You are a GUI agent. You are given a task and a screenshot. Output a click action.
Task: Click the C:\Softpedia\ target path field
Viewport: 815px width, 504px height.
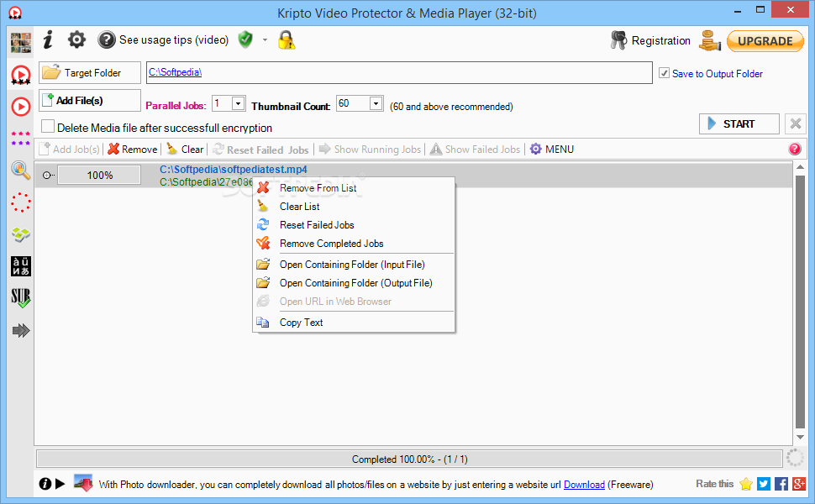coord(399,73)
